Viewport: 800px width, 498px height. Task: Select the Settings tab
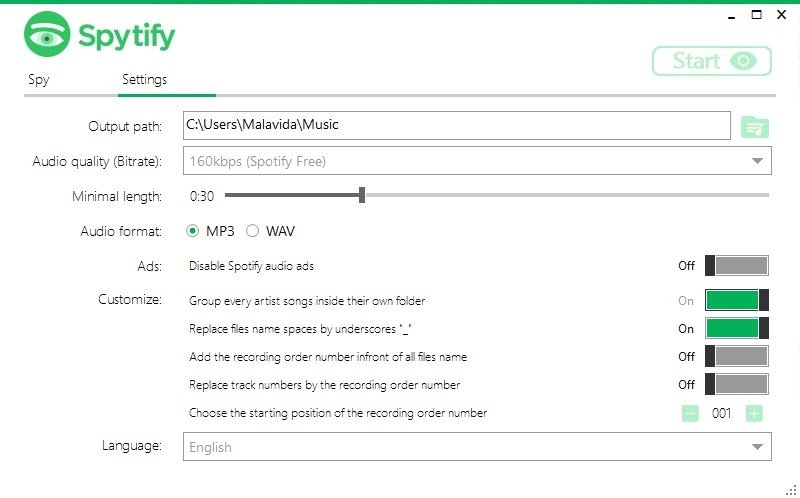(x=144, y=80)
